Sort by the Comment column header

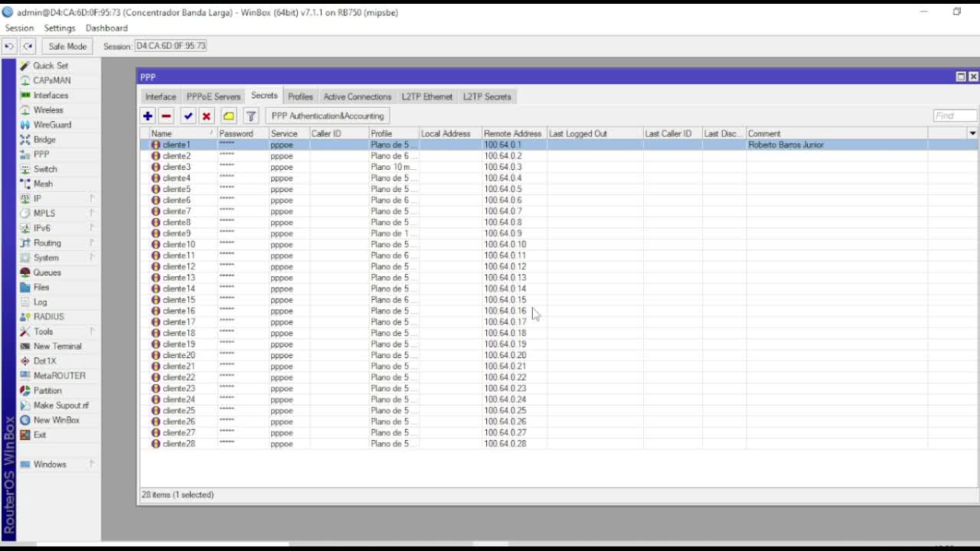click(837, 133)
